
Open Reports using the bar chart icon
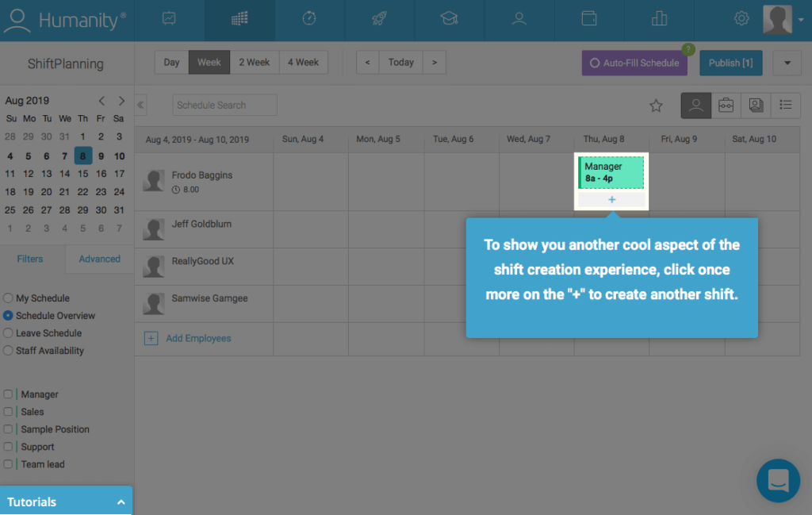[x=659, y=17]
